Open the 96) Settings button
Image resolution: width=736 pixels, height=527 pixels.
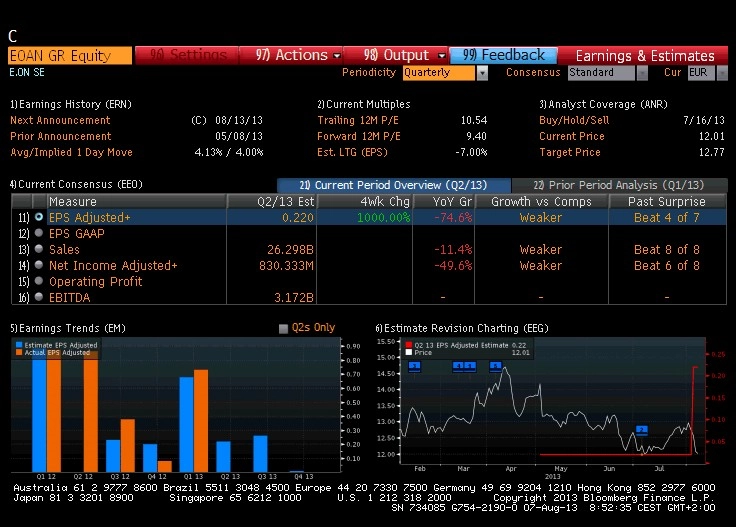click(187, 55)
